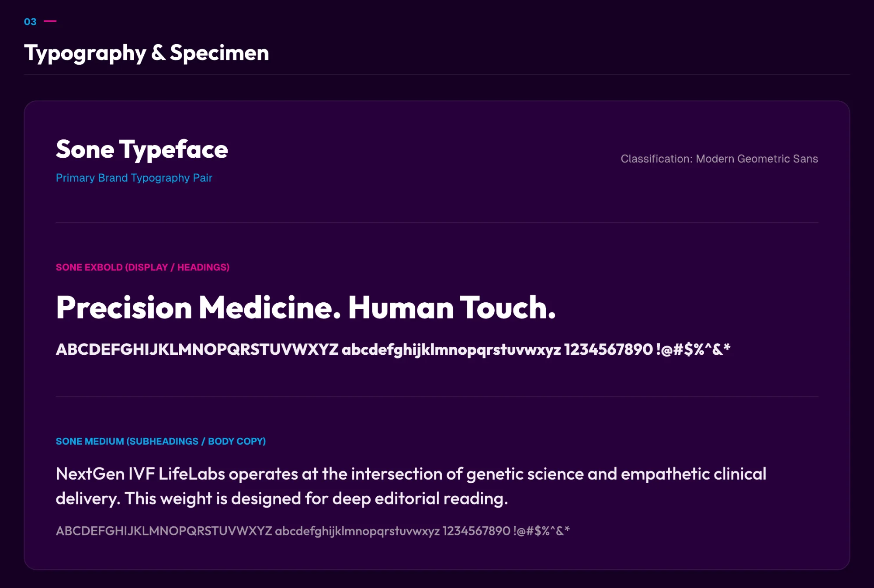Click the "Sone Typeface" title

point(142,150)
